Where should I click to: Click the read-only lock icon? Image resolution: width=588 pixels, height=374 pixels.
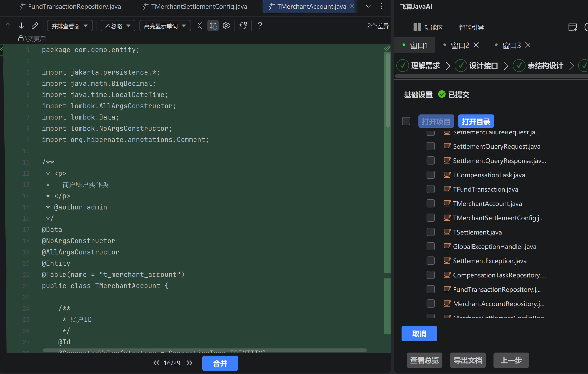coord(21,38)
